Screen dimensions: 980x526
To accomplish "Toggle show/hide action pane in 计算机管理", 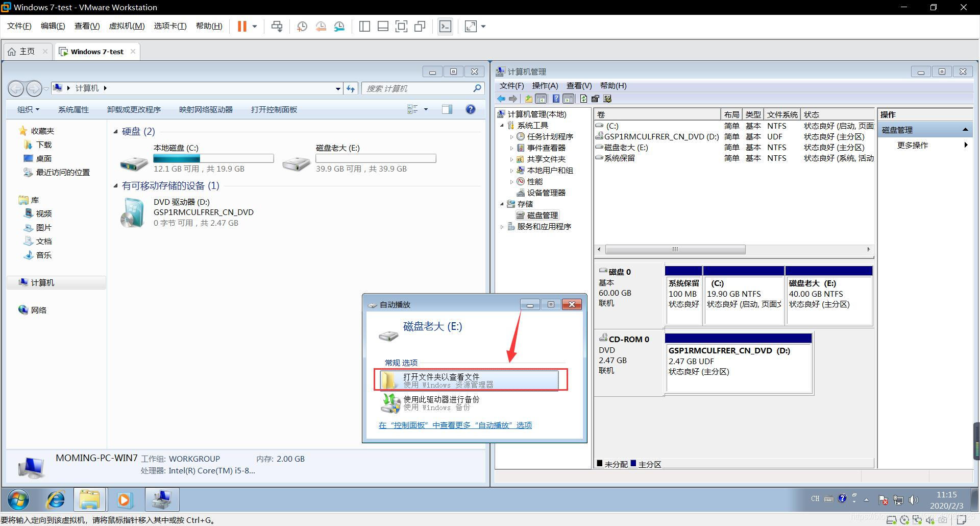I will click(569, 99).
